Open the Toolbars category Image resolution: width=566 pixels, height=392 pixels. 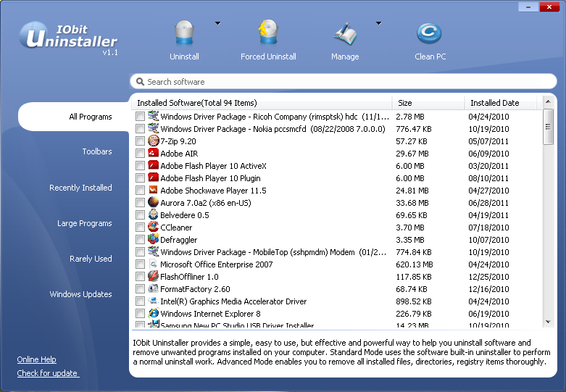click(96, 151)
